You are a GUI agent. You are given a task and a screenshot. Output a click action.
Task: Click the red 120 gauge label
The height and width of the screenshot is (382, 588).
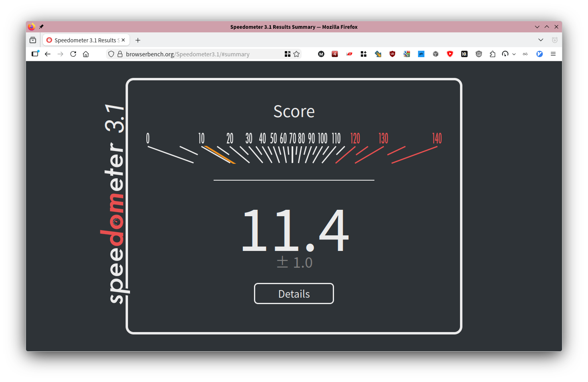pyautogui.click(x=355, y=139)
